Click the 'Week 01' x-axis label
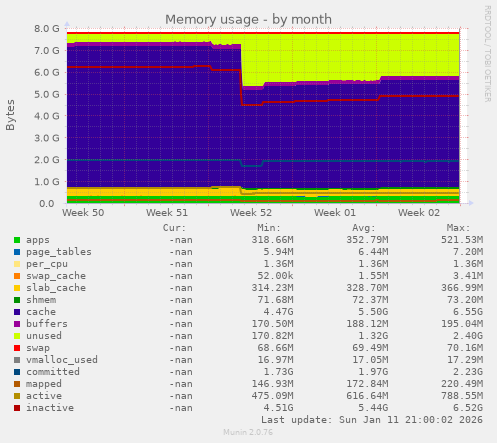This screenshot has height=443, width=497. click(335, 213)
